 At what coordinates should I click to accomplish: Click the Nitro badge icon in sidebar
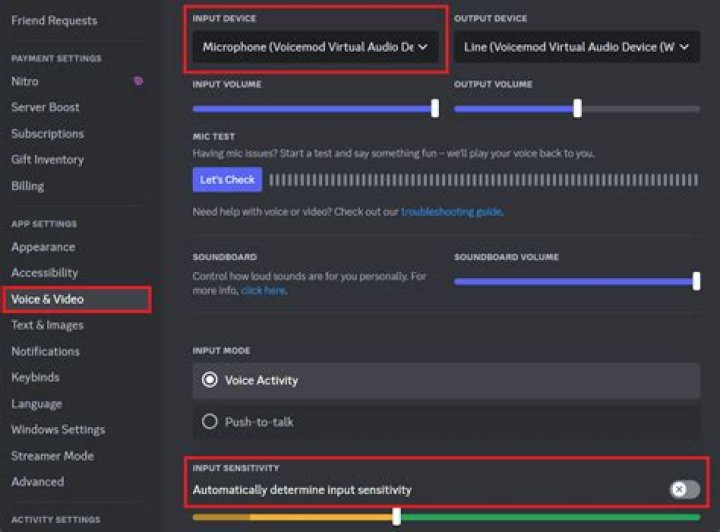pos(138,81)
